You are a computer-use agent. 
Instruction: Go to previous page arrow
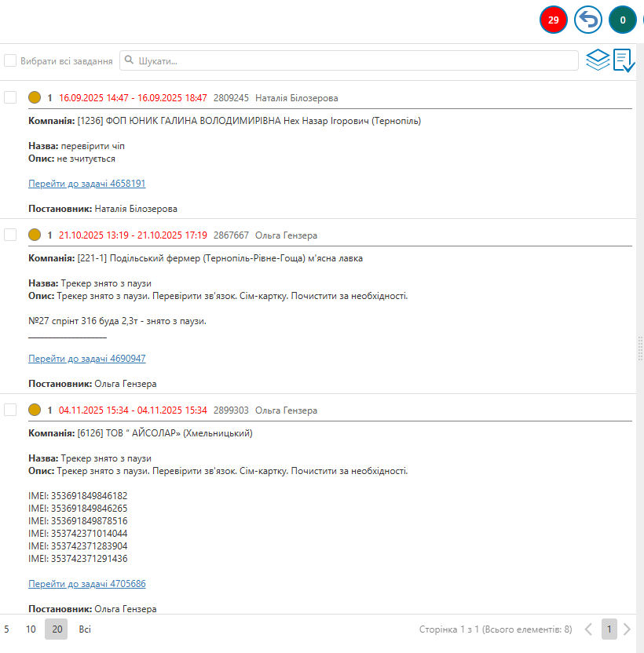click(x=588, y=629)
